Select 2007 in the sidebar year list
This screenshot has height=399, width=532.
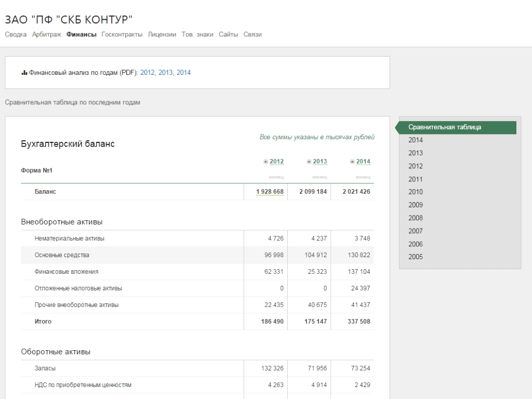tap(416, 231)
